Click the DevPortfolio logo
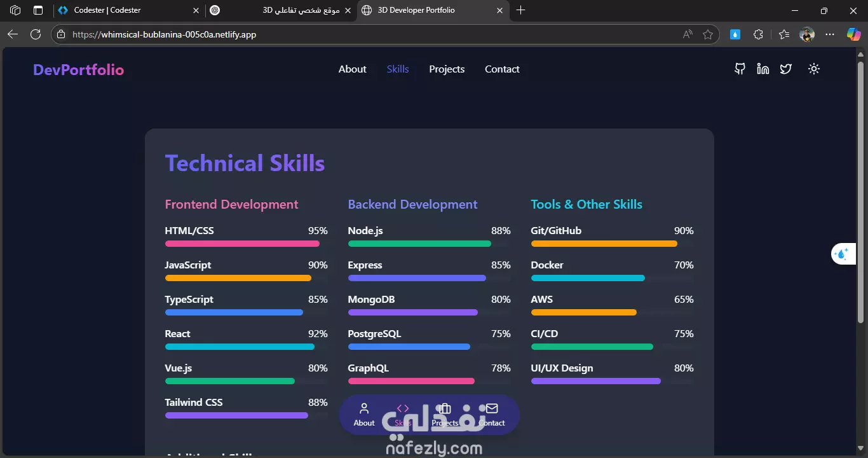 point(78,69)
